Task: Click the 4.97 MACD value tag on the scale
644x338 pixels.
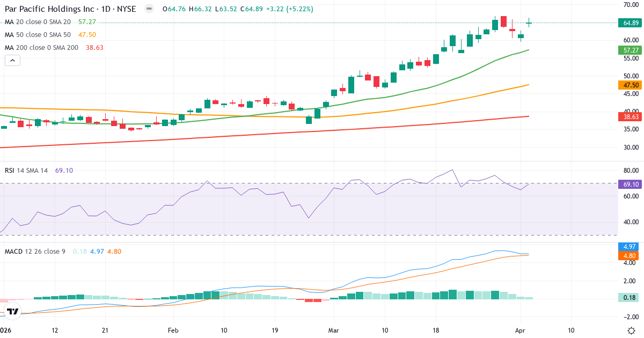Action: pos(628,247)
